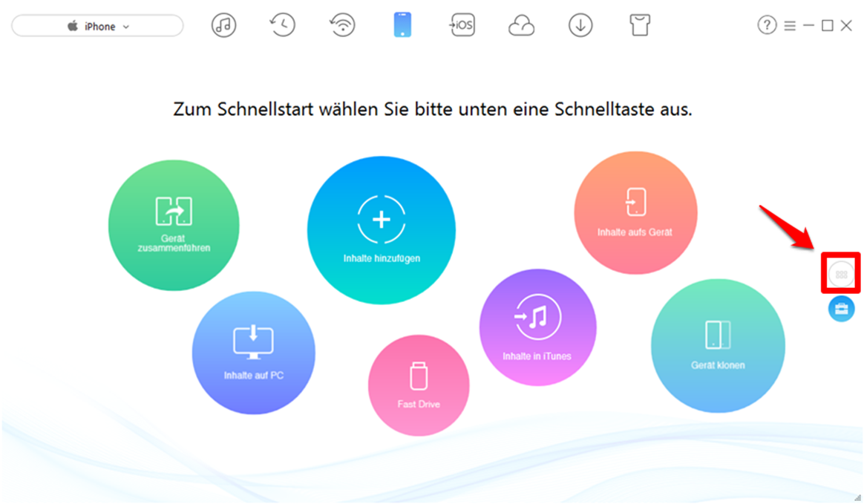Click the Inhalte auf PC circle
Image resolution: width=864 pixels, height=504 pixels.
253,353
